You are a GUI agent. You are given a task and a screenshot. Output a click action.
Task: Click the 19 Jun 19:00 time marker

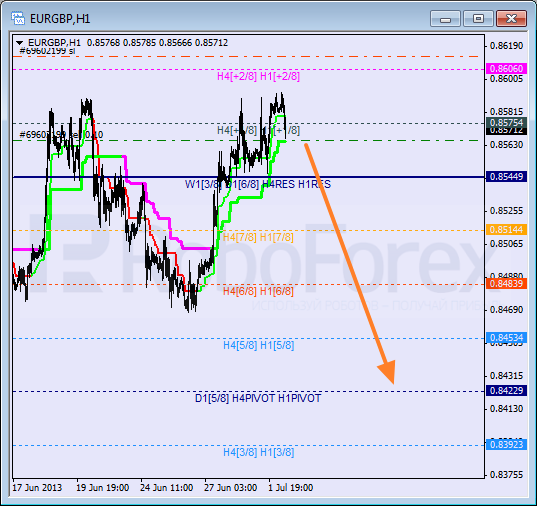point(103,488)
